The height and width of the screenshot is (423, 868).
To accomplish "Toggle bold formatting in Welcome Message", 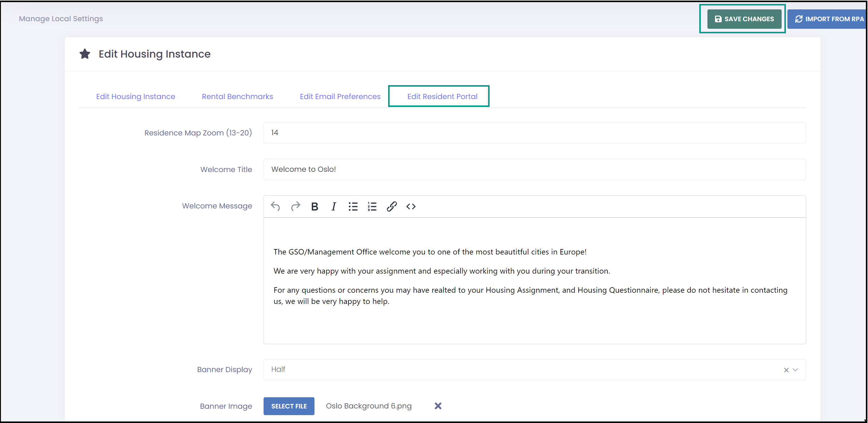I will pyautogui.click(x=315, y=206).
